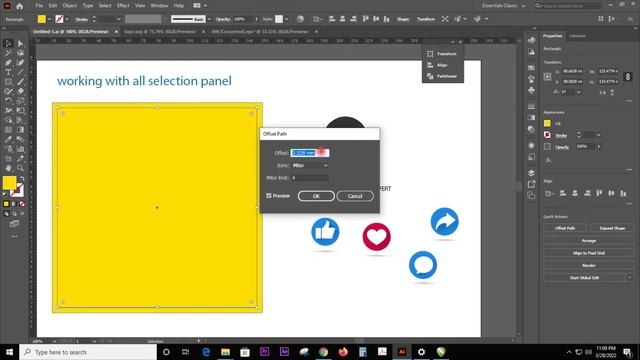Open the Joins dropdown in Offset Path
Viewport: 640px width, 360px height.
[x=310, y=165]
